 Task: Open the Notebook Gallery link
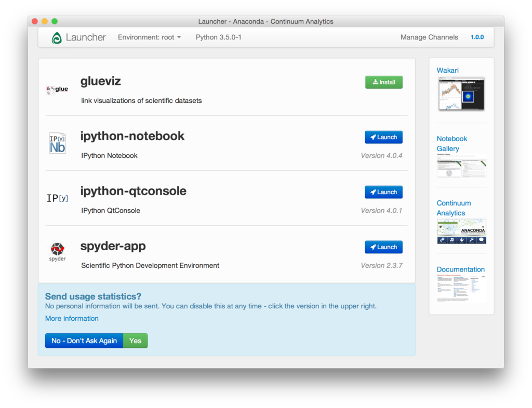click(x=451, y=144)
